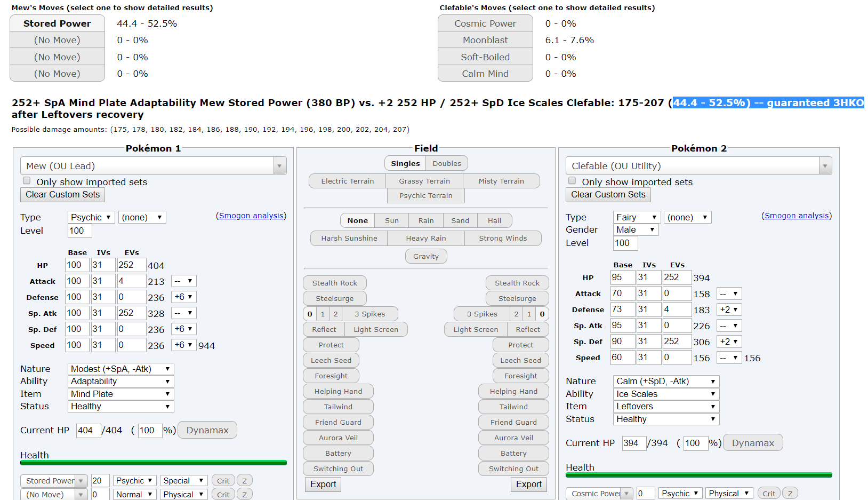The image size is (868, 500).
Task: Set zero Spikes layers on Mew's side
Action: 310,314
